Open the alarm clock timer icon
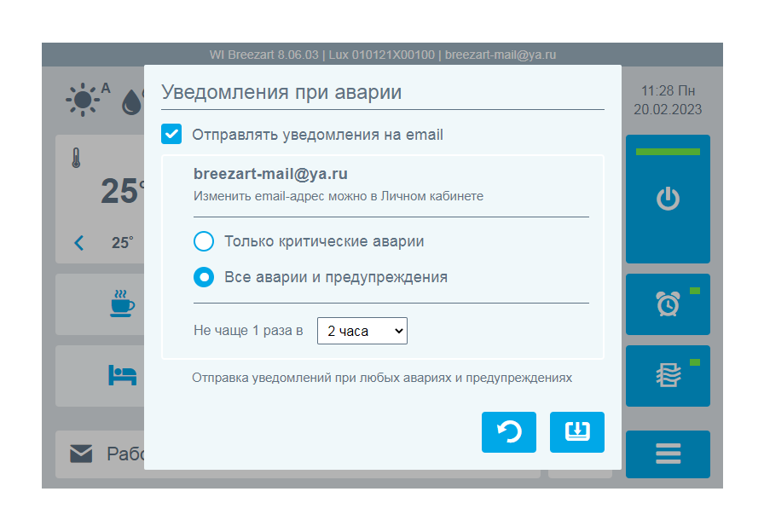 pyautogui.click(x=668, y=304)
